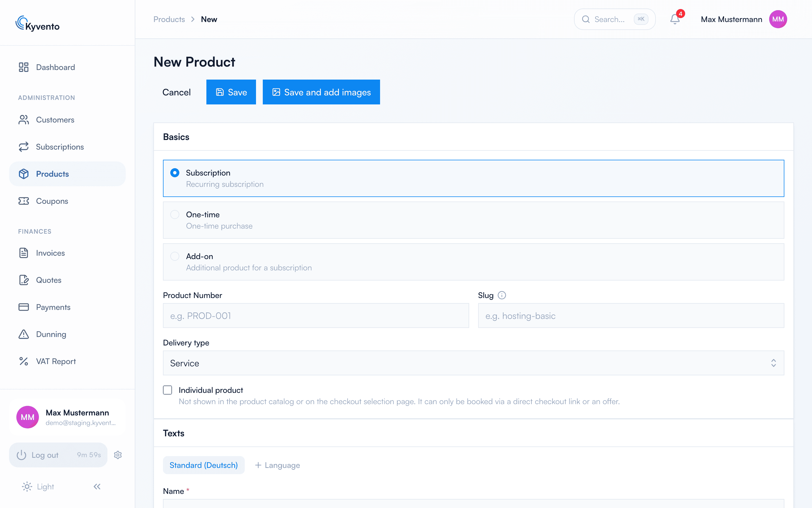This screenshot has width=812, height=508.
Task: Click the ⌘K shortcut badge
Action: 641,19
